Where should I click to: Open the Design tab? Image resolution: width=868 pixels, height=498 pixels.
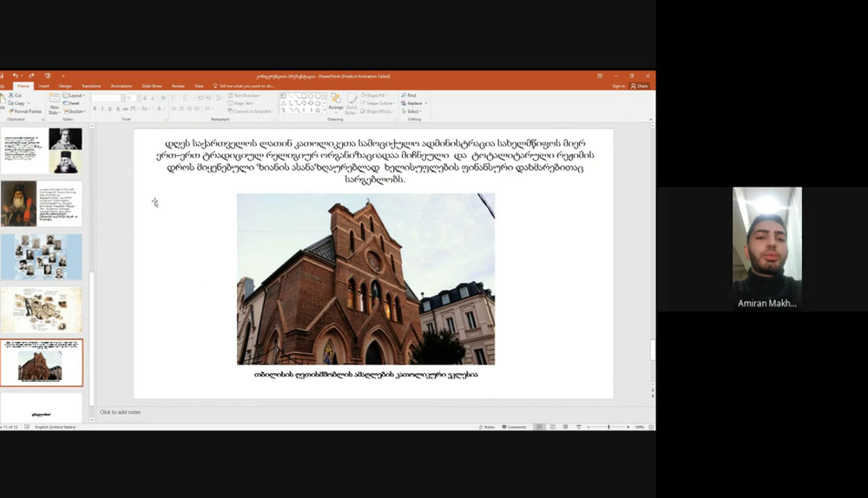point(65,86)
